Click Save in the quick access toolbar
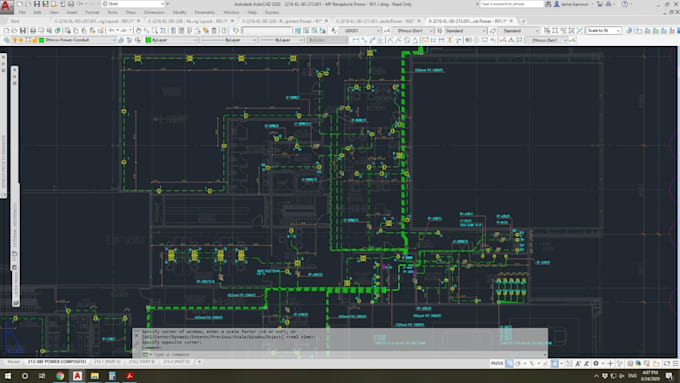The image size is (680, 383). pos(37,4)
